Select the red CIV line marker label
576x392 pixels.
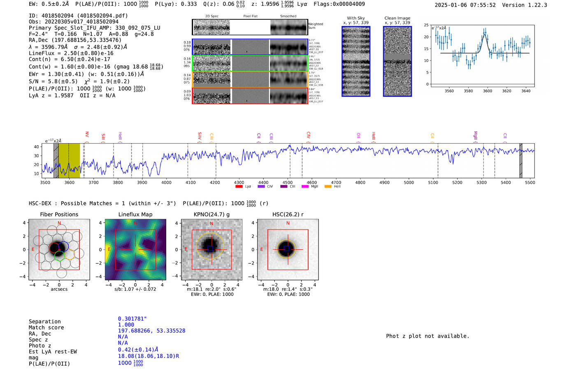click(x=309, y=135)
